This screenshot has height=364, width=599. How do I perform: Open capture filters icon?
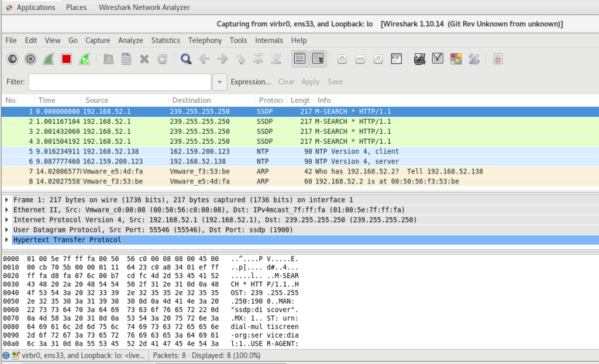420,59
